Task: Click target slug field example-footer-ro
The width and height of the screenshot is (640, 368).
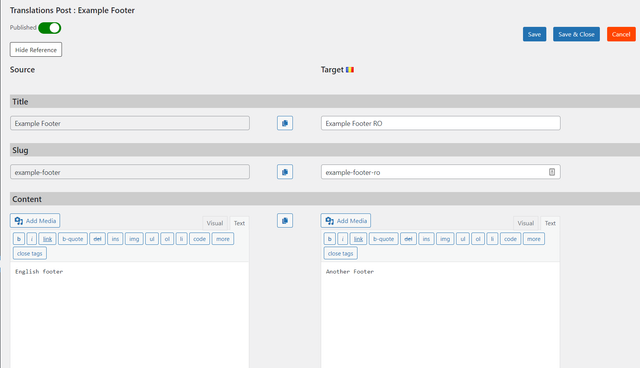Action: (x=441, y=172)
